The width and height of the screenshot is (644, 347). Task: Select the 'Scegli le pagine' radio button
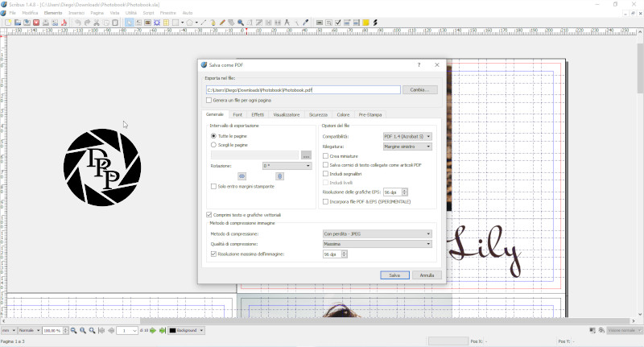pyautogui.click(x=213, y=145)
